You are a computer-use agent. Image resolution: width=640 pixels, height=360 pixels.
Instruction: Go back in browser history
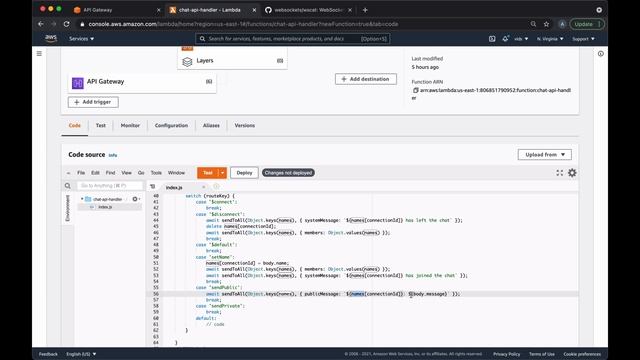41,24
